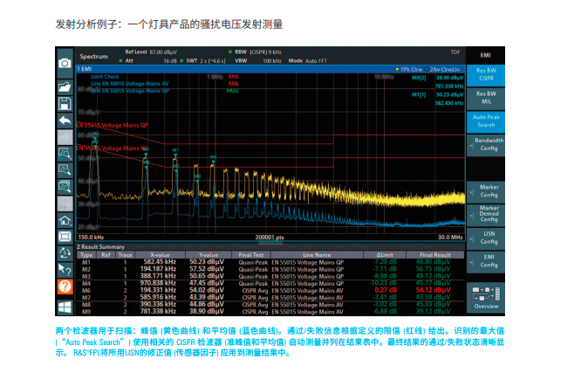Toggle the Res BW MIL softkey
The width and height of the screenshot is (588, 373).
[x=488, y=96]
